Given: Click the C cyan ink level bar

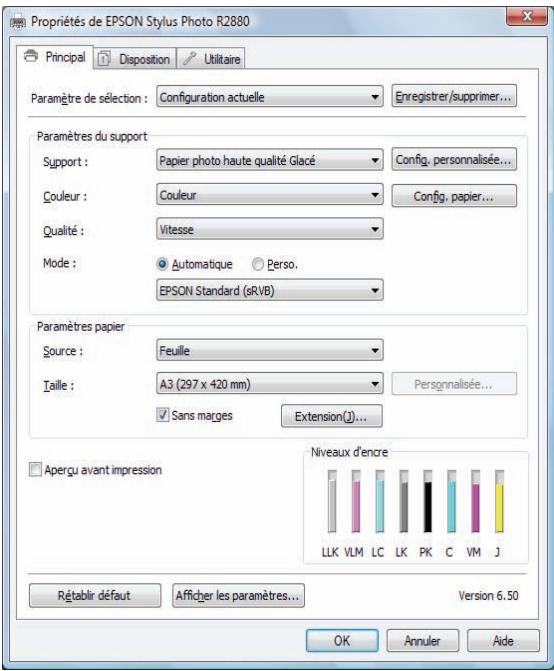Looking at the screenshot, I should [x=451, y=501].
